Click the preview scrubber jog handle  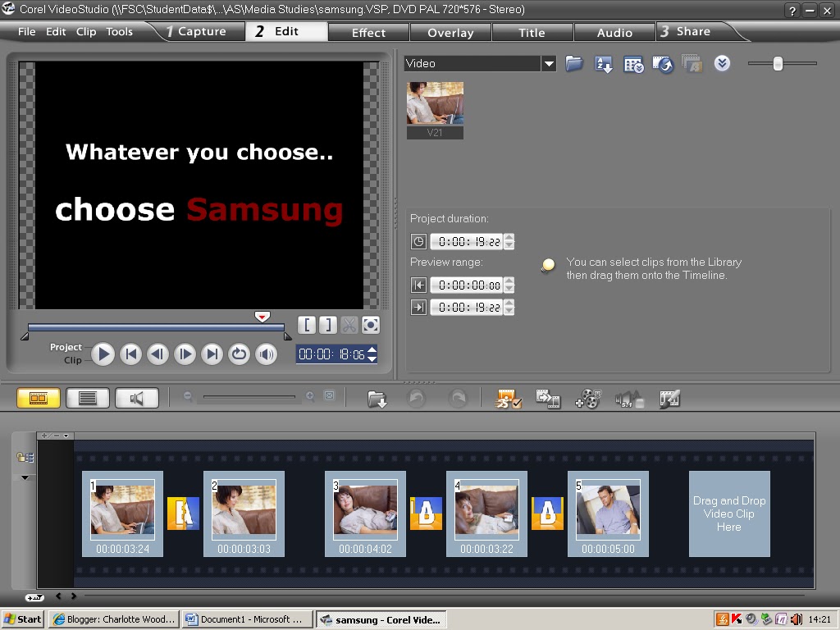pos(262,317)
